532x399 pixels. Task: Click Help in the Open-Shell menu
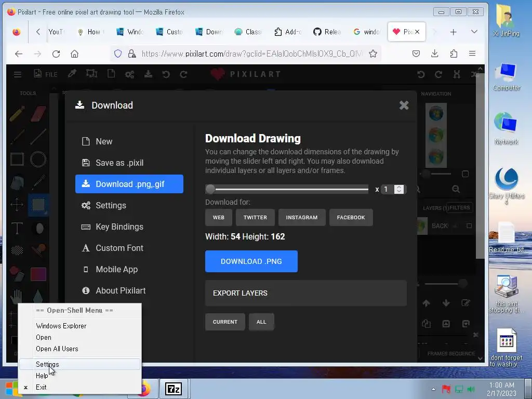(x=79, y=376)
